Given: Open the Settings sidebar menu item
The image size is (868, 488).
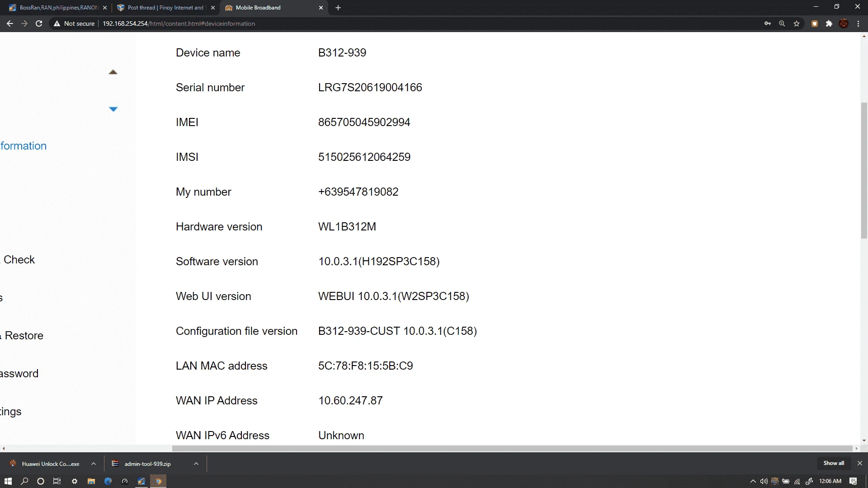Looking at the screenshot, I should [11, 412].
